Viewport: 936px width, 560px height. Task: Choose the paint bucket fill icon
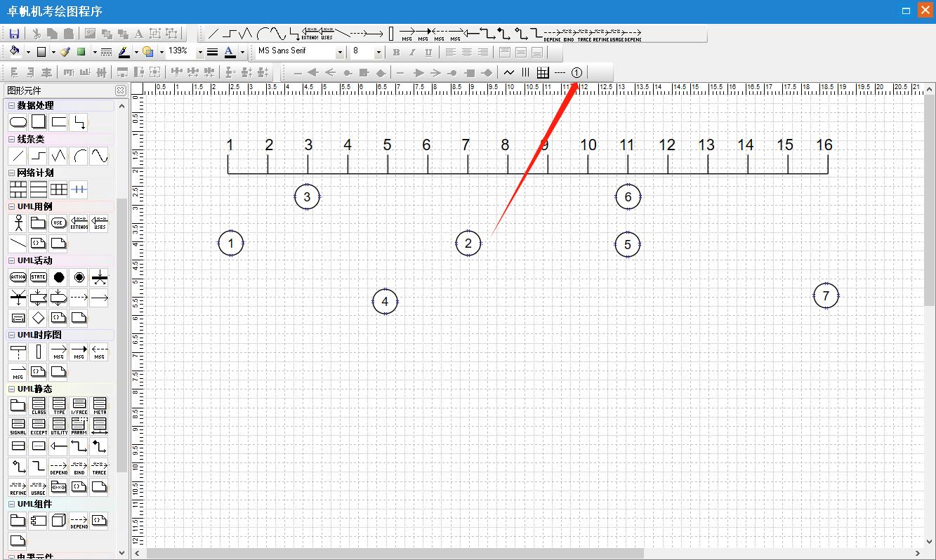point(15,52)
